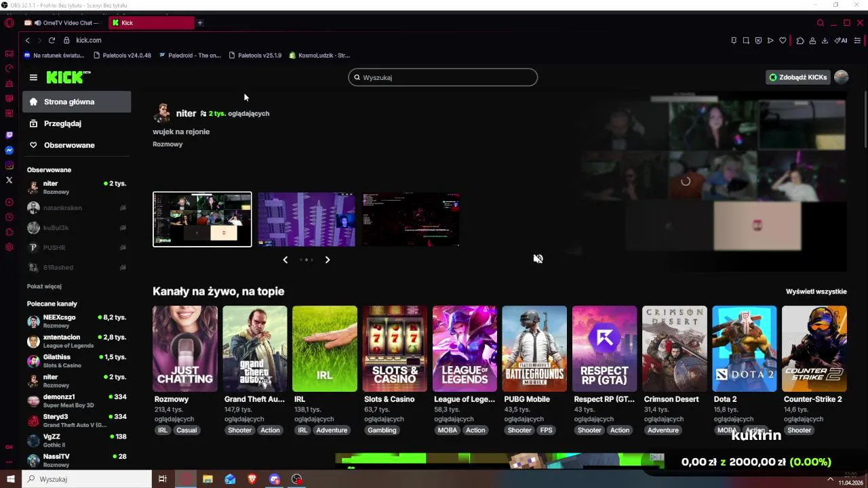Image resolution: width=868 pixels, height=488 pixels.
Task: Select the first featured stream thumbnail
Action: (202, 219)
